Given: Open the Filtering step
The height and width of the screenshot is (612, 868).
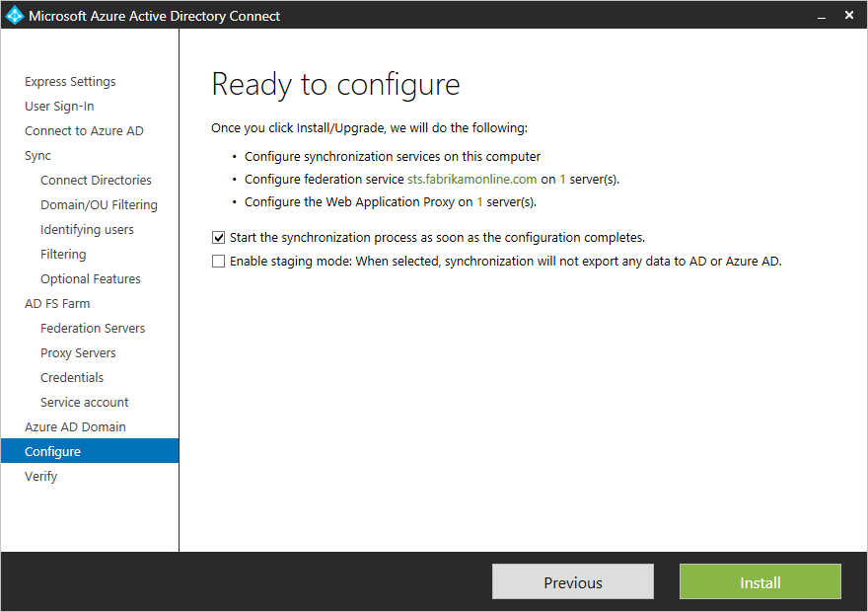Looking at the screenshot, I should tap(63, 255).
